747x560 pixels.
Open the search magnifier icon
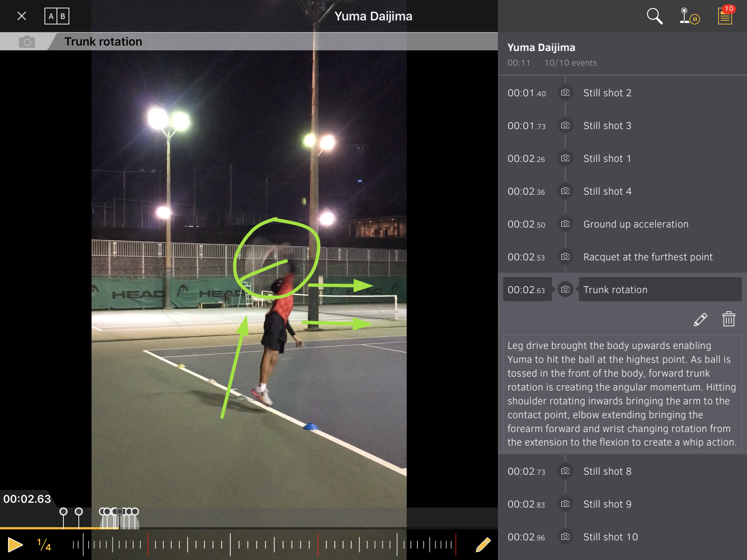point(654,16)
